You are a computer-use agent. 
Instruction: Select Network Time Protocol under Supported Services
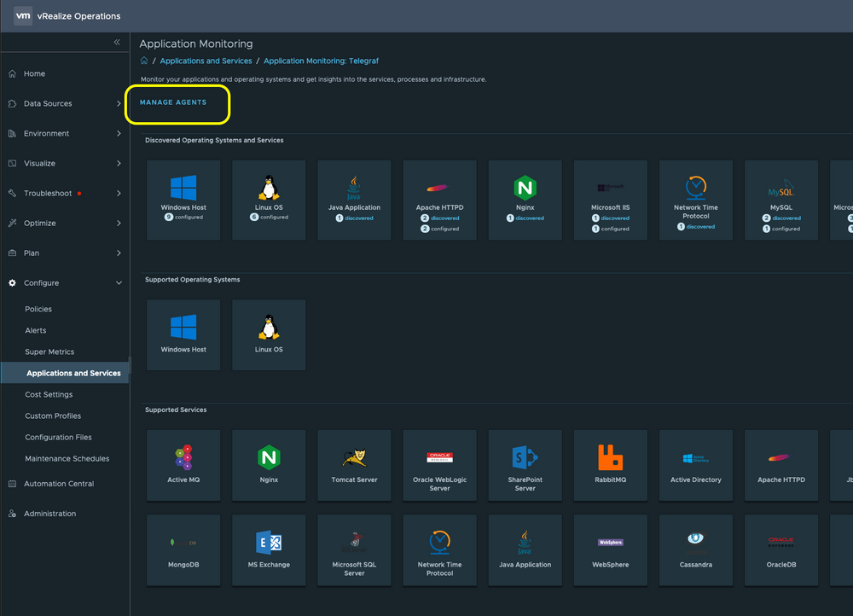point(439,550)
